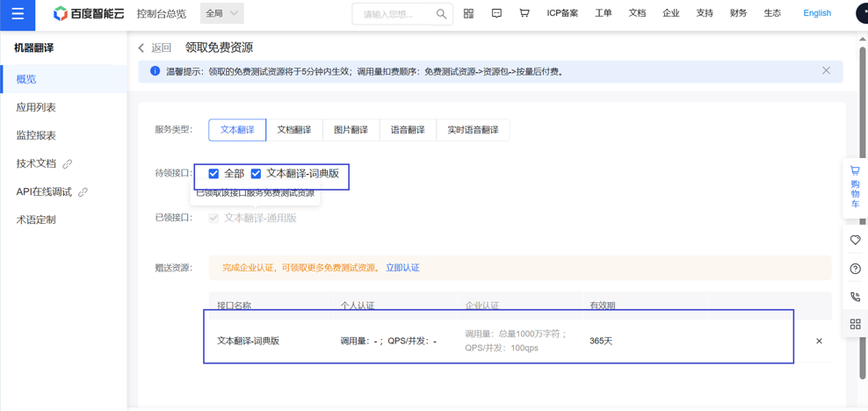Click the blue info icon in banner

[x=155, y=71]
